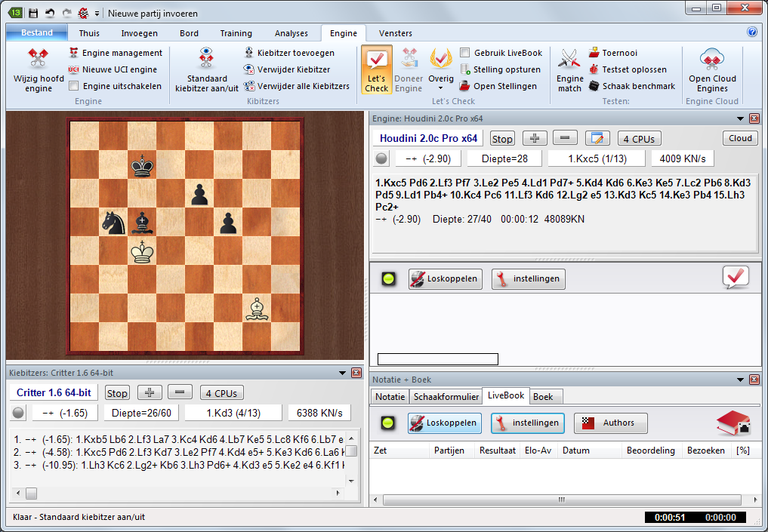Stop the Houdini engine
Image resolution: width=768 pixels, height=532 pixels.
pos(502,139)
